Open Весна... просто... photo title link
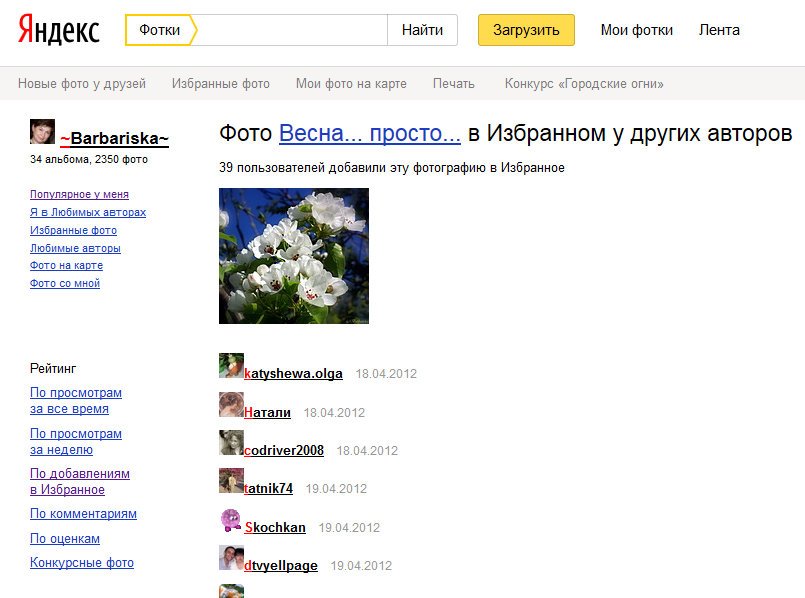805x598 pixels. (x=370, y=133)
